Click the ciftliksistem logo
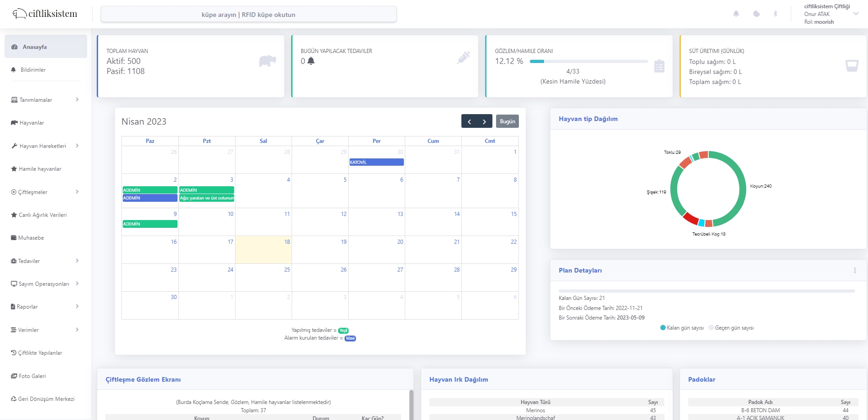Screen dimensions: 868x420 pos(45,14)
